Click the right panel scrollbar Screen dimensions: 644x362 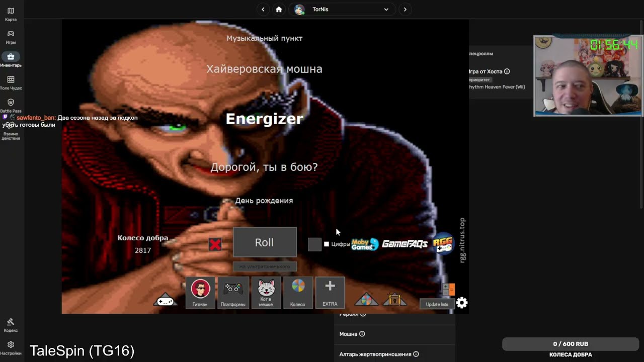(641, 116)
